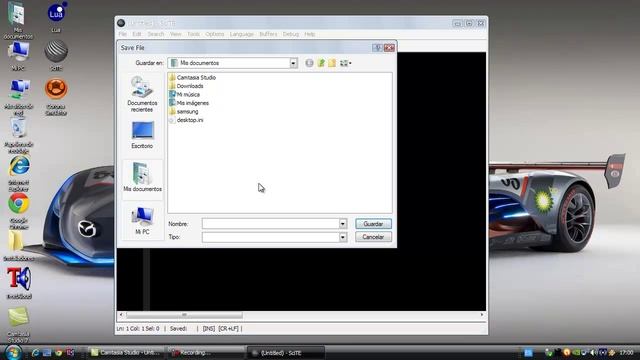The image size is (640, 360).
Task: Select the Downloads folder
Action: tap(186, 86)
